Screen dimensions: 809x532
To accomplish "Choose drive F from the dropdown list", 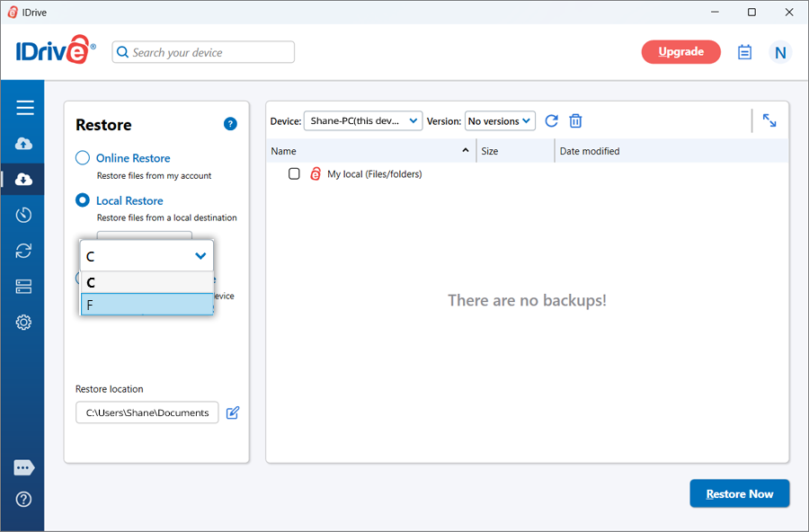I will pos(147,306).
